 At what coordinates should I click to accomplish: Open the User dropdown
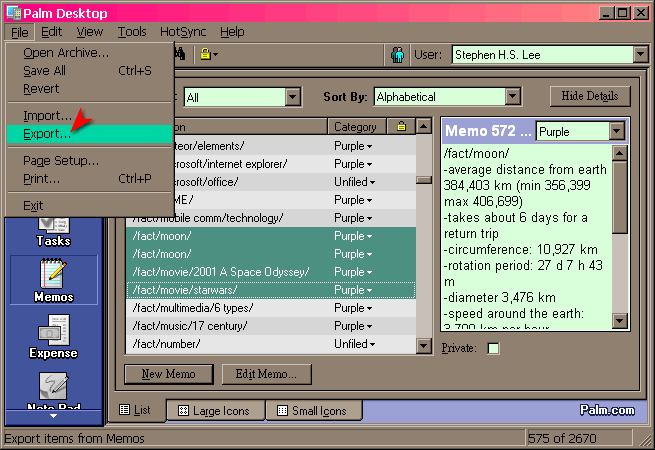640,54
